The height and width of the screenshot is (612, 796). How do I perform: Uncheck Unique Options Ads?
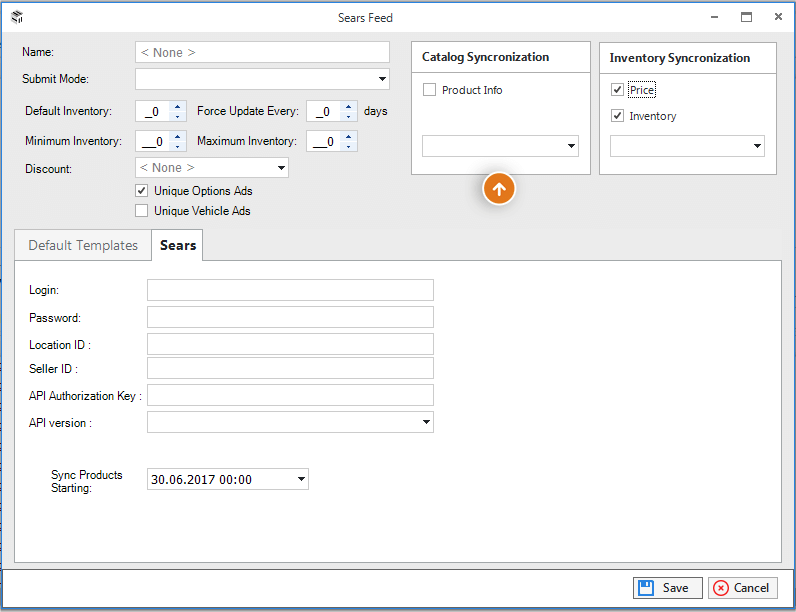point(142,191)
